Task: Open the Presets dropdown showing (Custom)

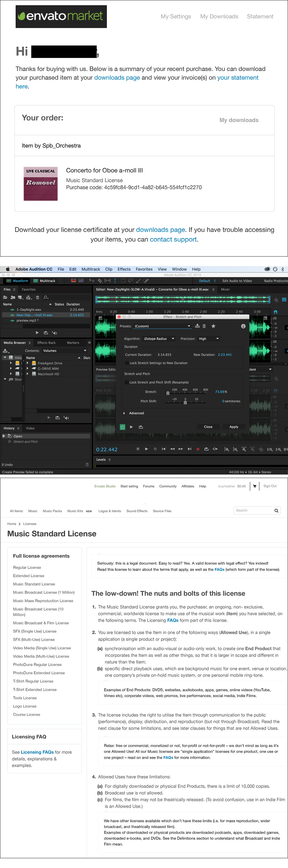Action: pyautogui.click(x=162, y=326)
